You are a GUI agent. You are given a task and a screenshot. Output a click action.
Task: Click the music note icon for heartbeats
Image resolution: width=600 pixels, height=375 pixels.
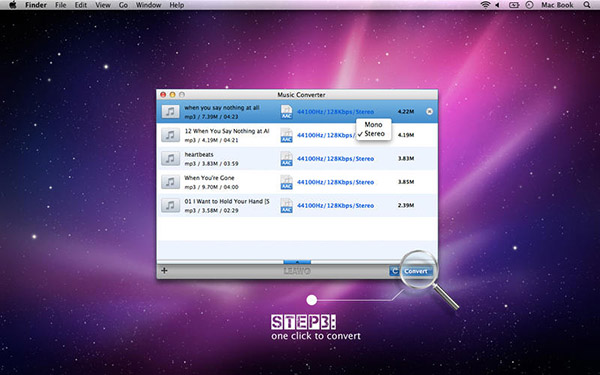coord(170,158)
